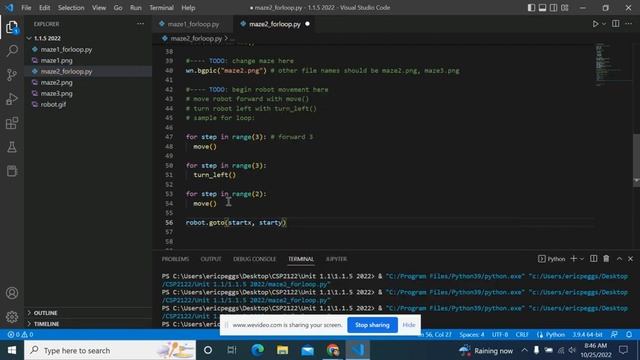The height and width of the screenshot is (360, 640).
Task: Create a new terminal with plus icon
Action: pos(573,259)
